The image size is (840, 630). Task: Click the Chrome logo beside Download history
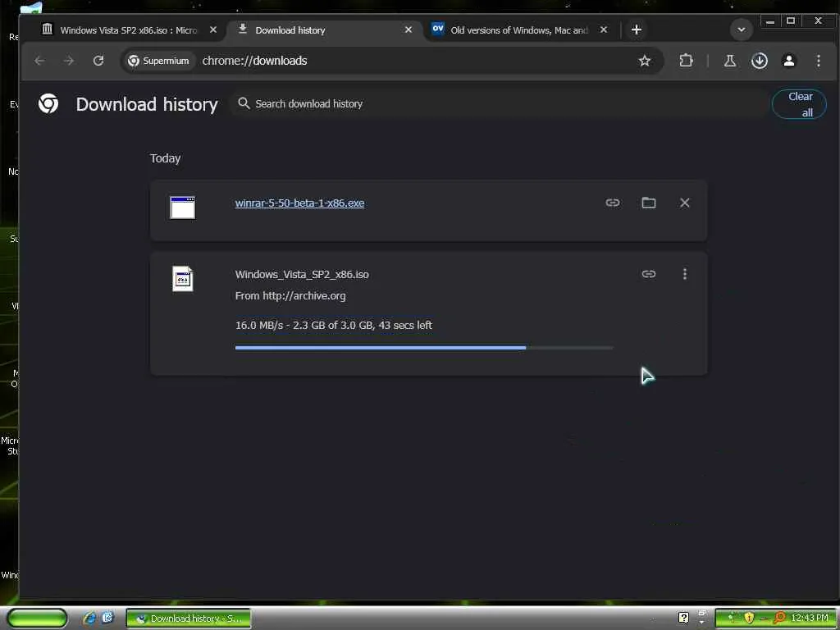pos(48,103)
